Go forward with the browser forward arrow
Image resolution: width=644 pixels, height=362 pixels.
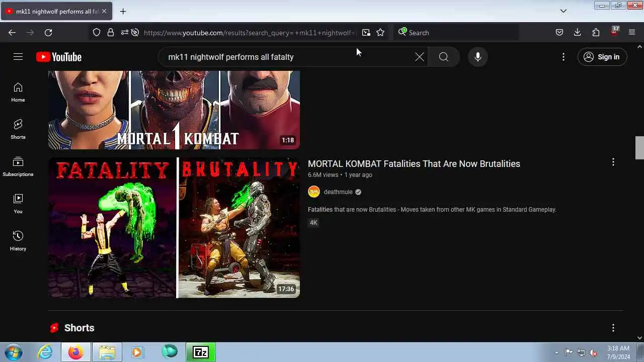click(30, 32)
